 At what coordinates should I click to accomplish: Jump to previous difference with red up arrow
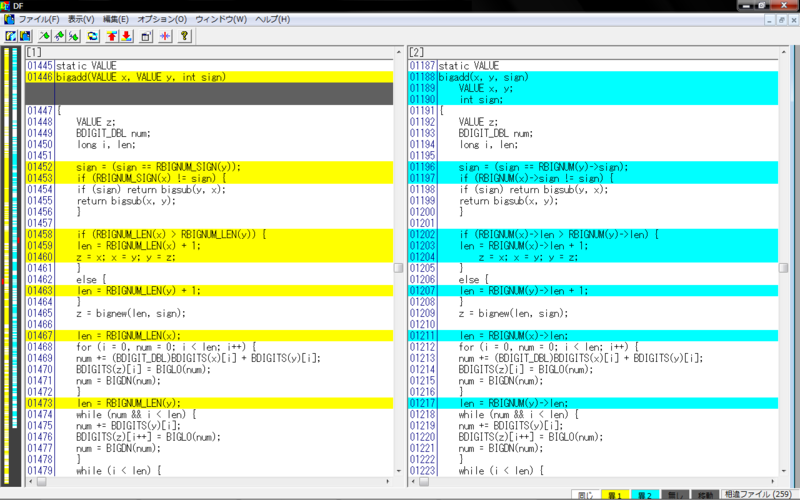(x=112, y=36)
